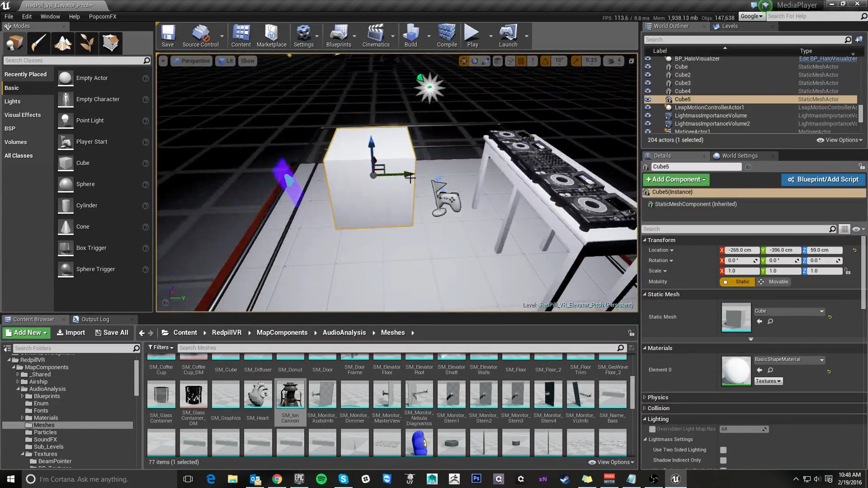
Task: Select the Paint mode brush icon
Action: click(x=38, y=43)
